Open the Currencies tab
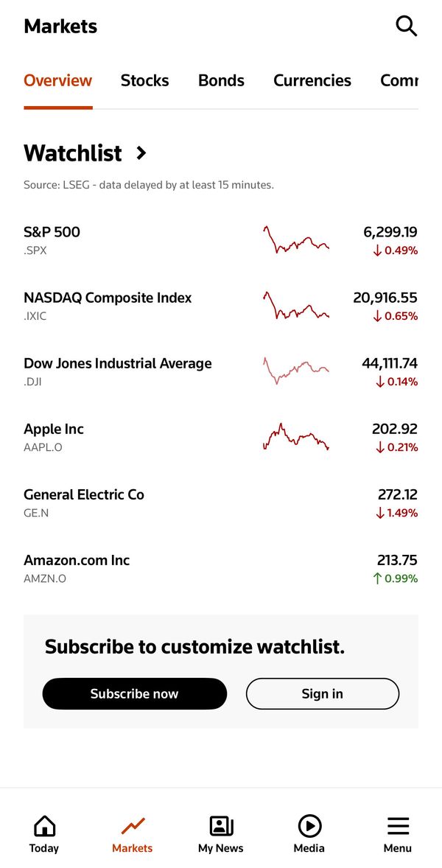442x868 pixels. (x=312, y=81)
